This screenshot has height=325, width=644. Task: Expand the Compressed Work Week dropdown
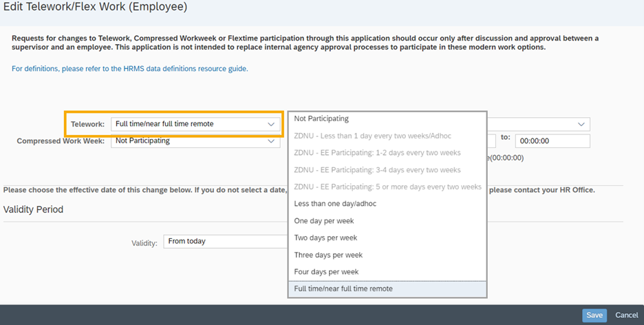click(271, 141)
